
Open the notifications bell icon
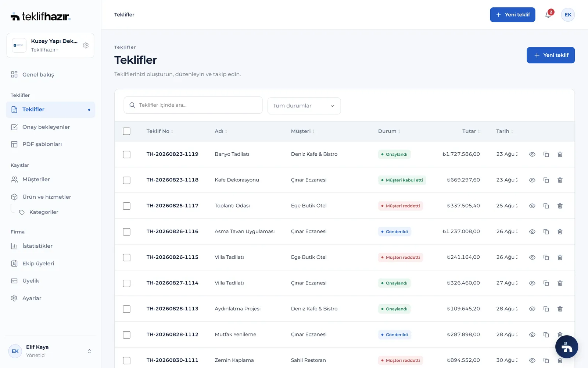pyautogui.click(x=548, y=15)
